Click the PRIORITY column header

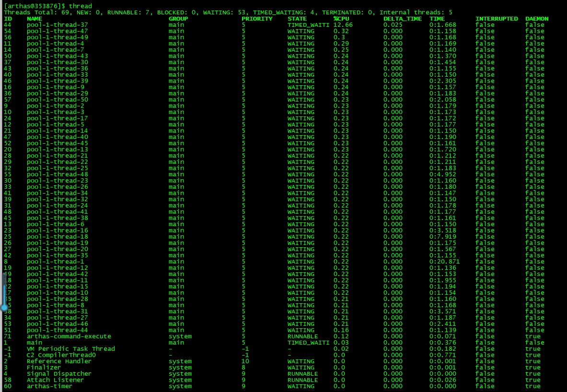coord(257,19)
